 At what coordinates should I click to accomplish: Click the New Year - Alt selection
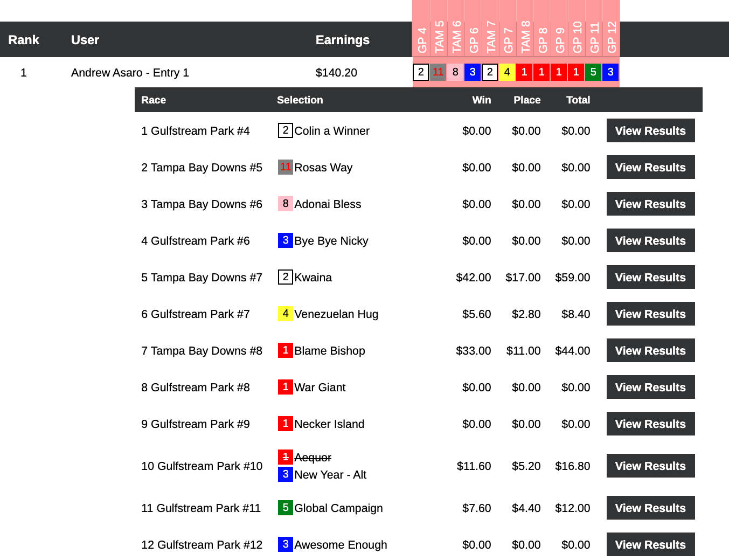point(330,475)
